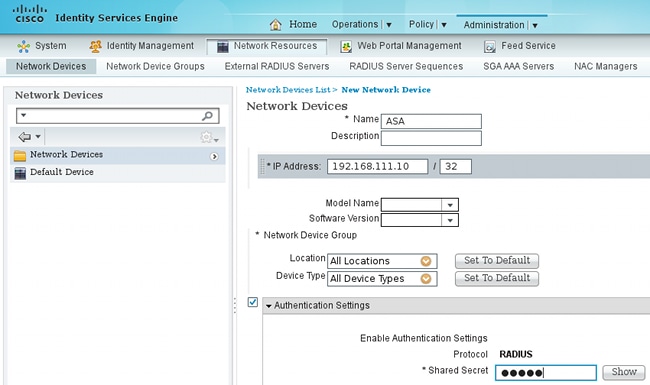Select Default Device in the sidebar tree
This screenshot has width=650, height=385.
118,173
